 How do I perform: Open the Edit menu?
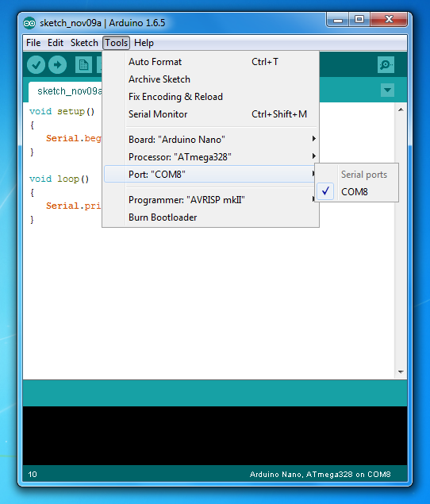[56, 43]
